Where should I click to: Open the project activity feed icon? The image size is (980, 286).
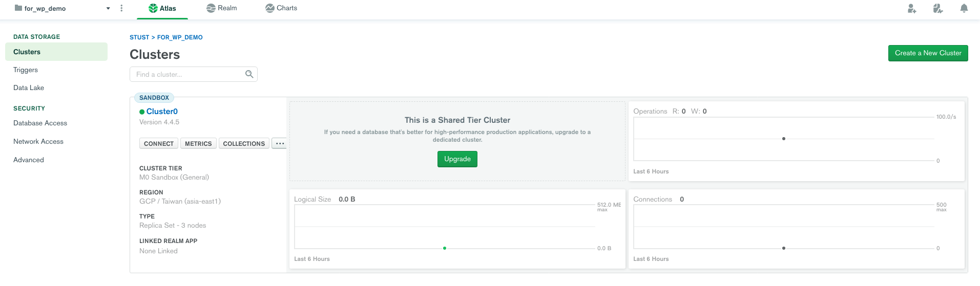click(x=938, y=8)
